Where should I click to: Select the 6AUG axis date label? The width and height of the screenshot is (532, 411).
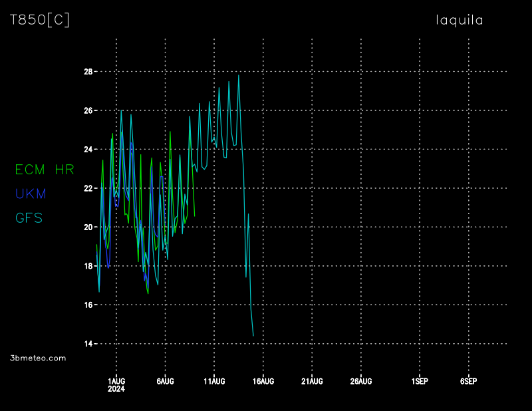click(165, 381)
